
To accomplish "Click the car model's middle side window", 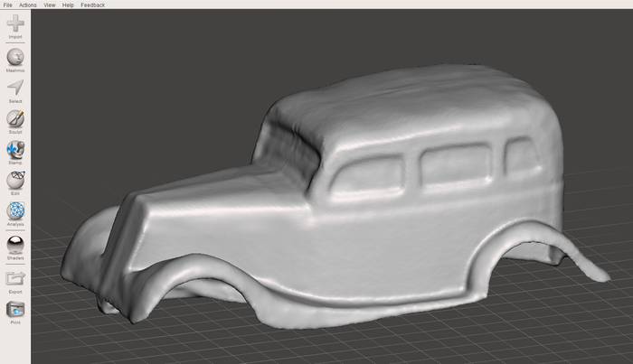I will tap(456, 163).
